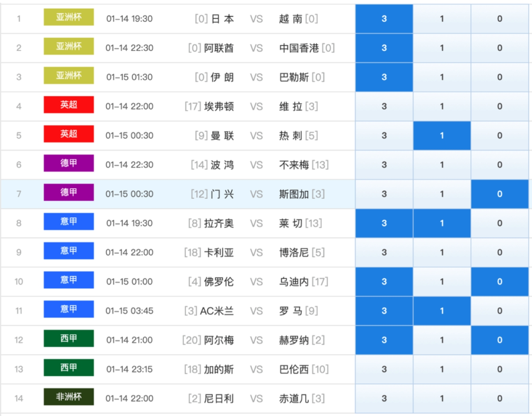Screen dimensions: 532x416
Task: Select 1 for 门兴 vs 斯图加
Action: [442, 194]
